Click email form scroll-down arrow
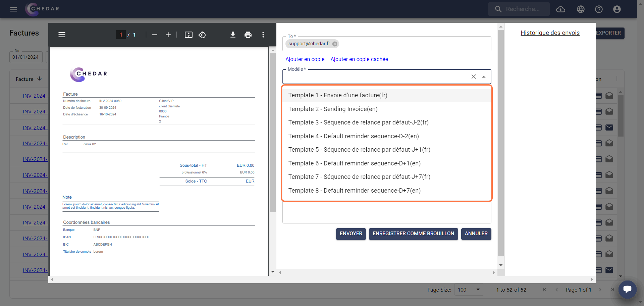 click(501, 265)
